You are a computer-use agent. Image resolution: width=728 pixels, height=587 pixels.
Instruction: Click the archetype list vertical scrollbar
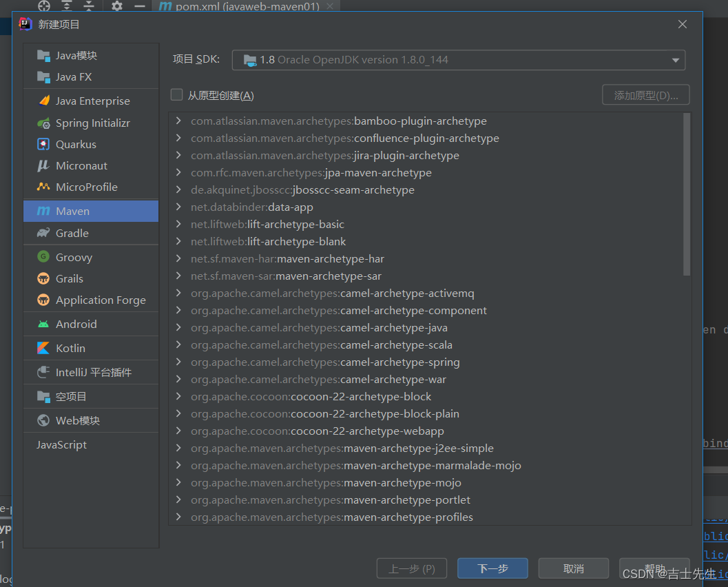pos(687,195)
